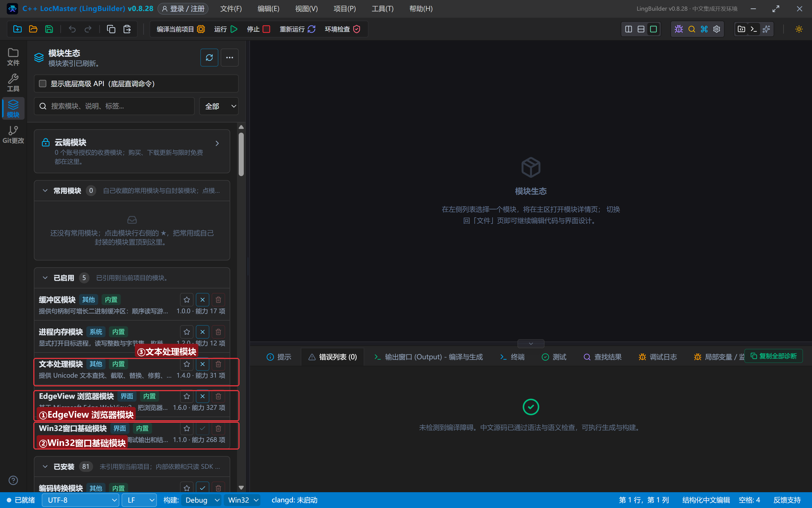
Task: Open settings gear icon in toolbar
Action: tap(716, 29)
